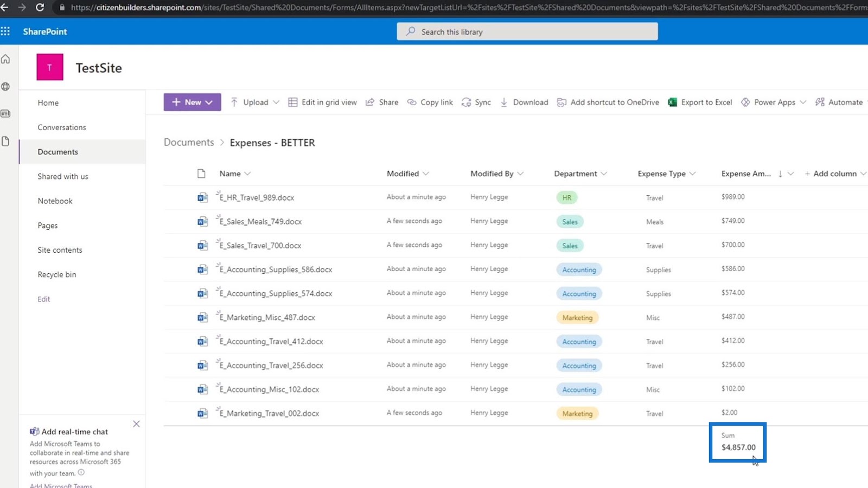Open the SharePoint app launcher grid
868x488 pixels.
coord(5,31)
